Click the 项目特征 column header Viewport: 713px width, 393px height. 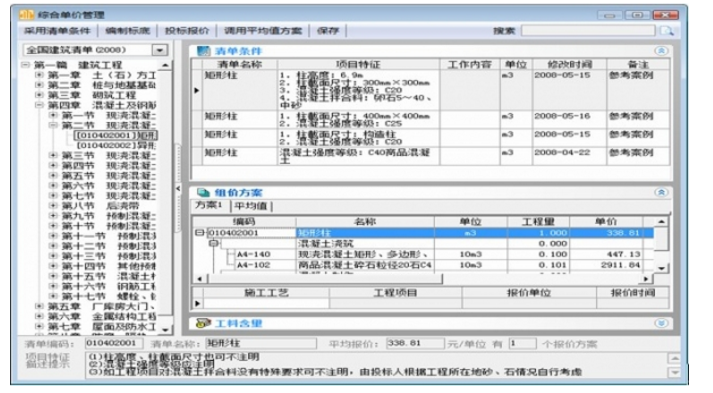358,64
